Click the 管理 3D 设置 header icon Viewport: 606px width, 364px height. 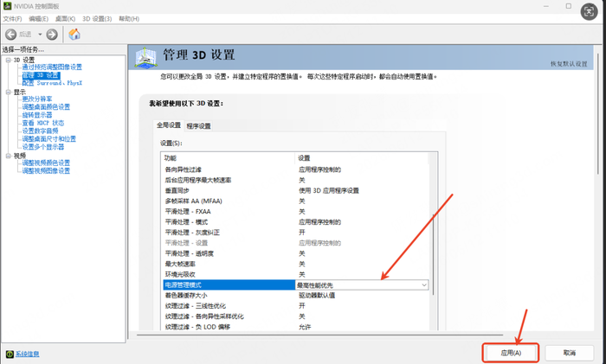point(145,58)
